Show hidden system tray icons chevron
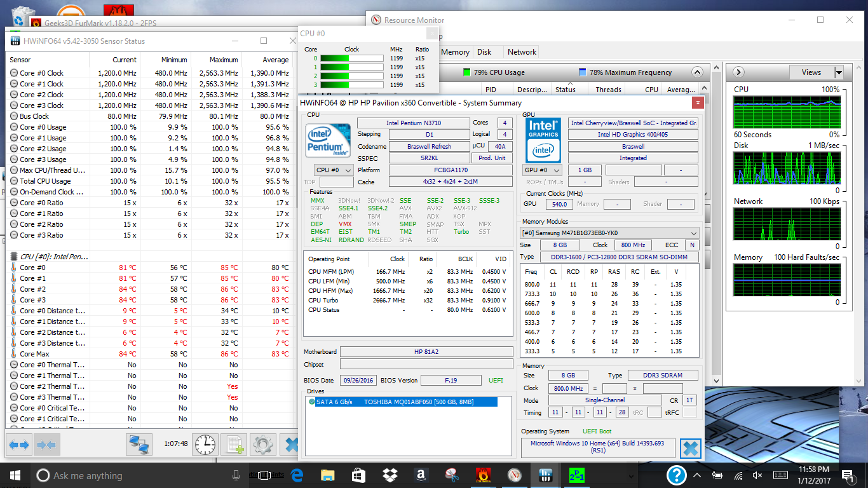868x488 pixels. pos(698,475)
